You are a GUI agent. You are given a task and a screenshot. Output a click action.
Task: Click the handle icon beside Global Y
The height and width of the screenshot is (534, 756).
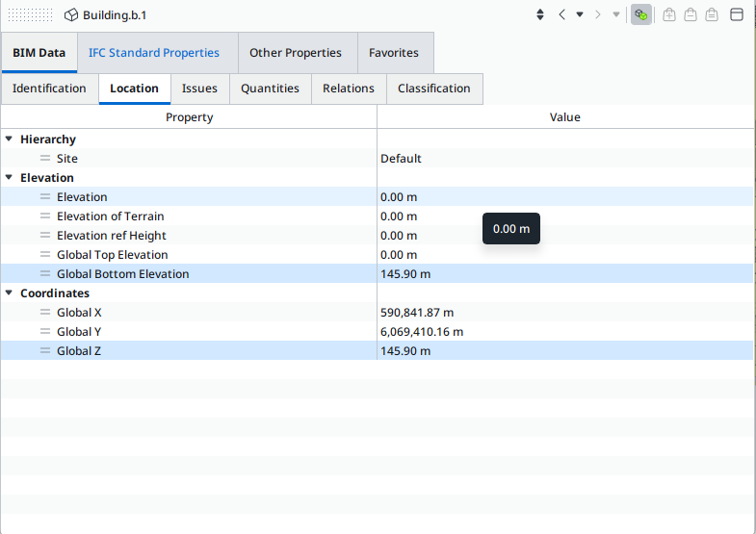[x=45, y=331]
